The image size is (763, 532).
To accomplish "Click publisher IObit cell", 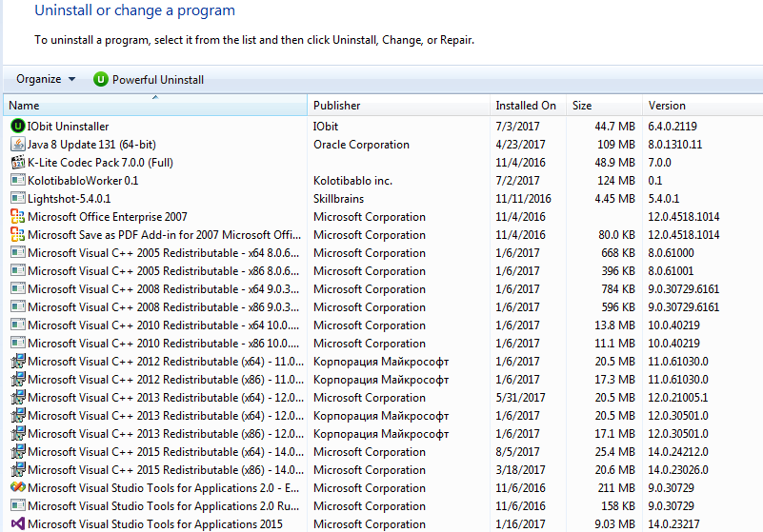I will 326,127.
